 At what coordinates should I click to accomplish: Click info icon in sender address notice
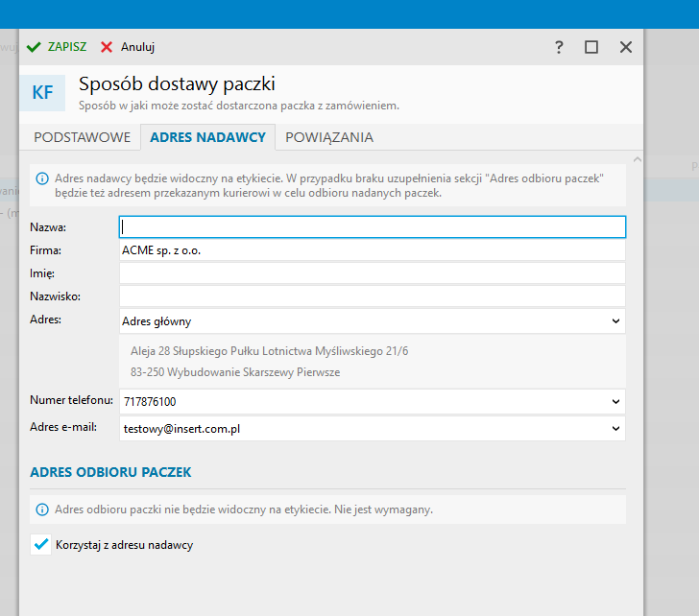[x=42, y=178]
